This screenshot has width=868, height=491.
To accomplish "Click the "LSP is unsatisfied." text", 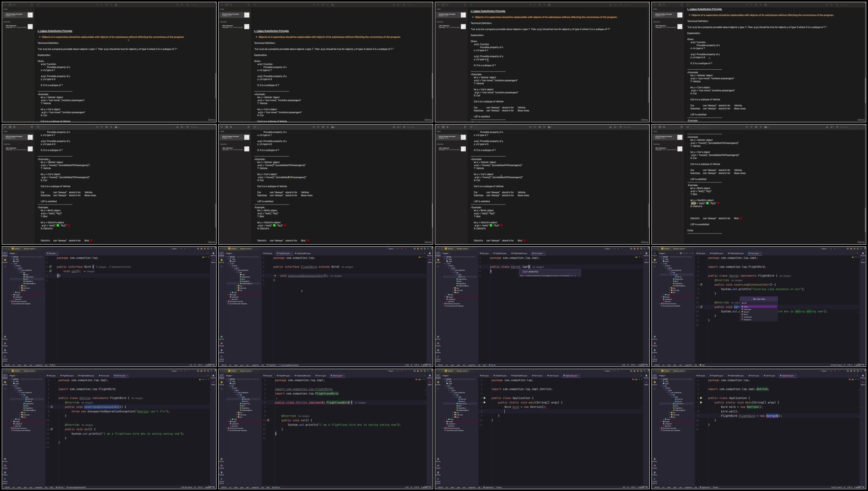I will point(700,224).
